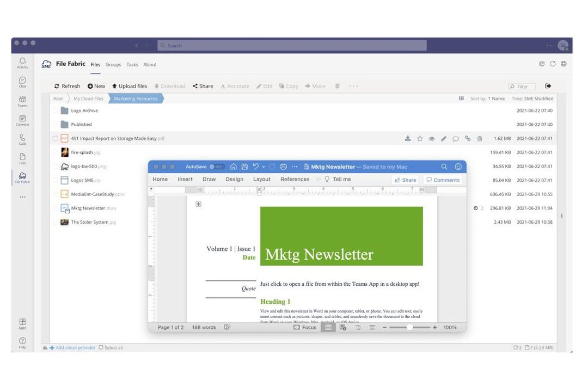This screenshot has height=392, width=588.
Task: Open more toolbar actions ellipsis
Action: click(353, 86)
